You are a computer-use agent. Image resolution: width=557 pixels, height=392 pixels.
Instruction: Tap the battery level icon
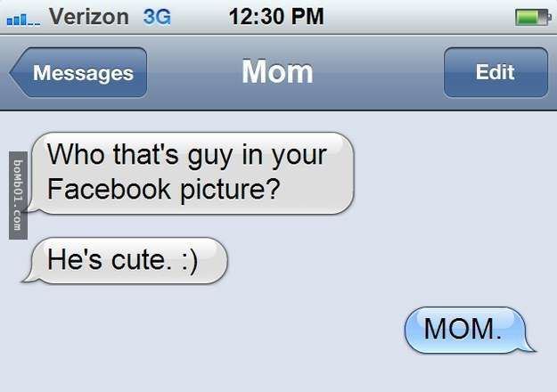point(533,18)
